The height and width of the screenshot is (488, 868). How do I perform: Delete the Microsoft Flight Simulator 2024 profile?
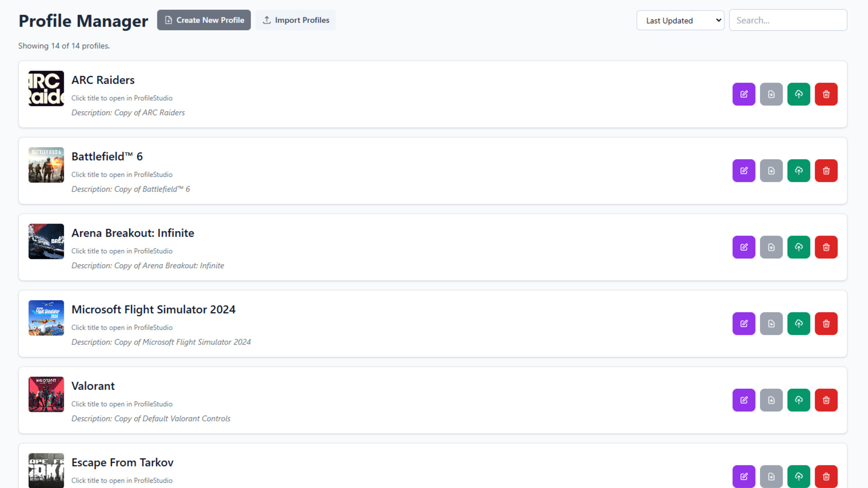tap(826, 324)
